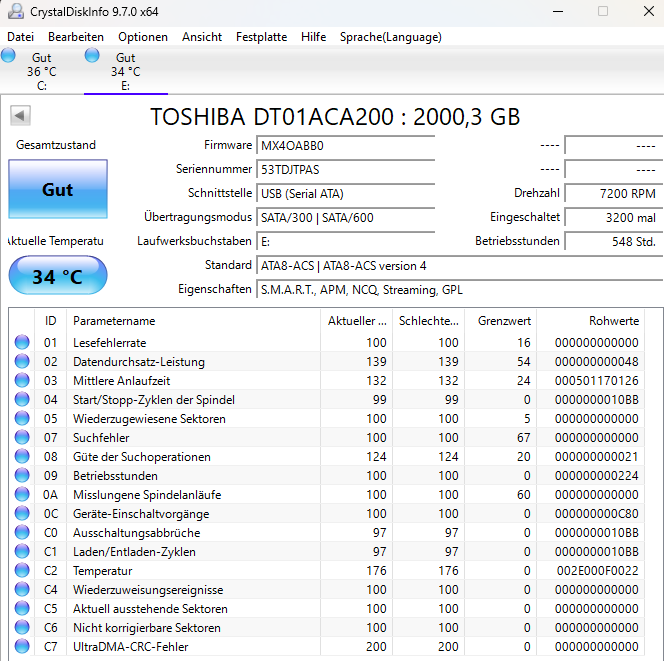Click the ID column header
The width and height of the screenshot is (664, 661).
point(50,321)
